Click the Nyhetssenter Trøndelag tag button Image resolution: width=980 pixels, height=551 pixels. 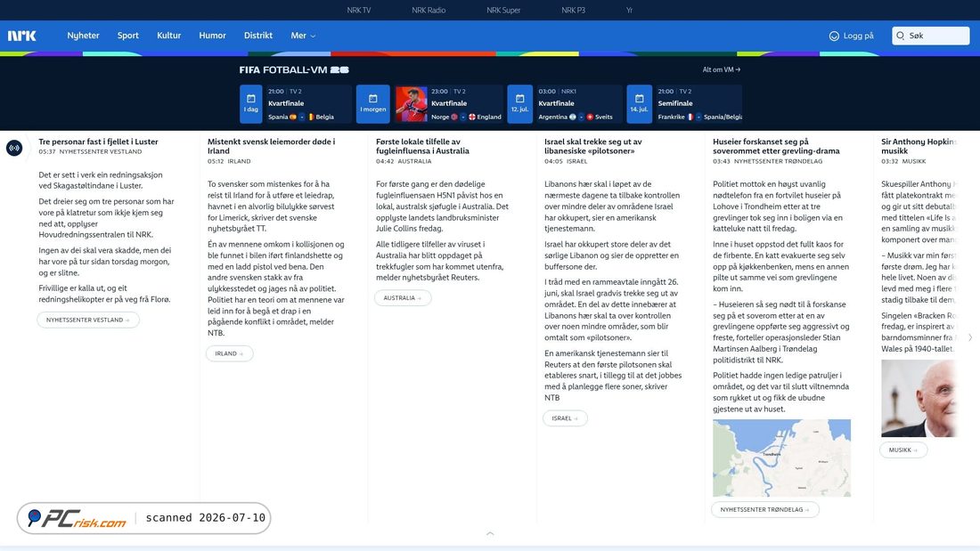coord(765,510)
